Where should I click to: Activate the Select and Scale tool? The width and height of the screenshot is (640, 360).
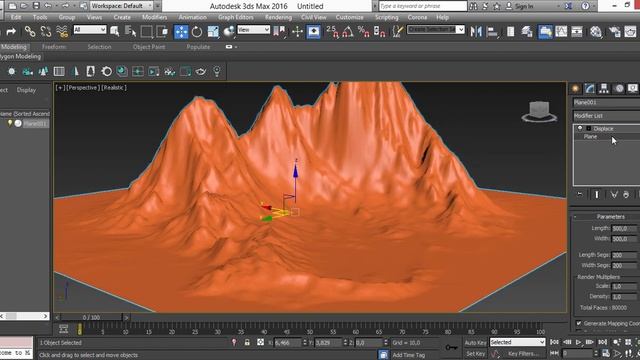[x=213, y=31]
